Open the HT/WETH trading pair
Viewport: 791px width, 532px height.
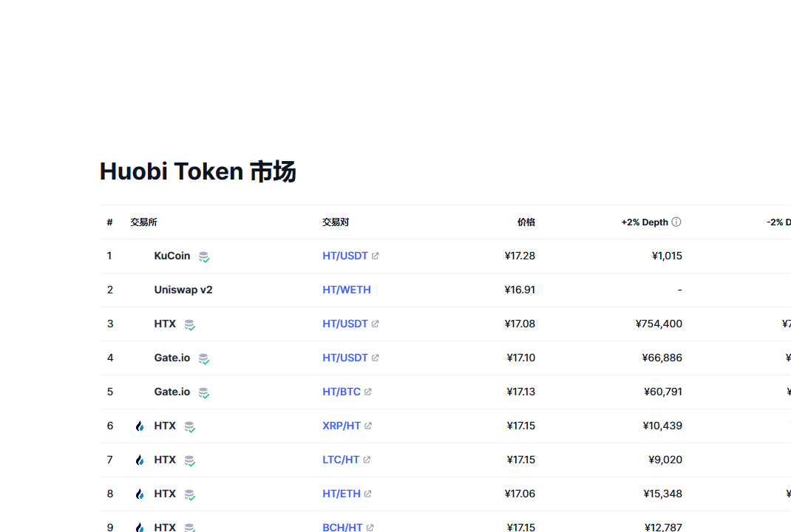click(347, 290)
